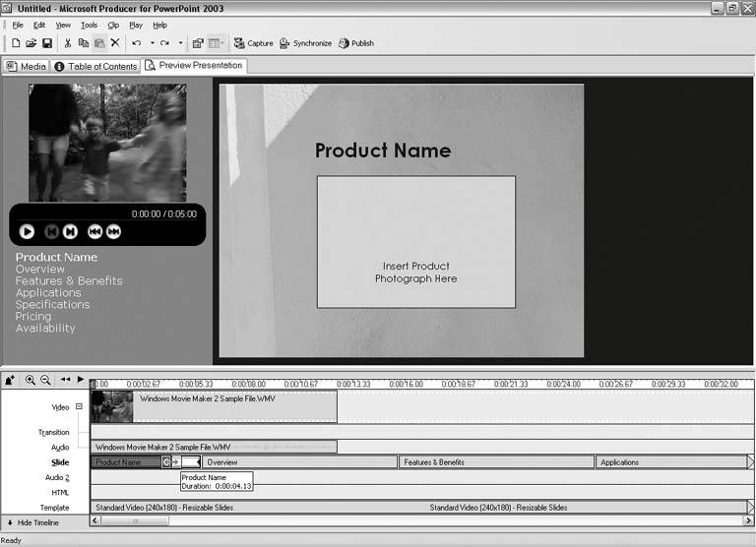Publish the presentation from the toolbar
The image size is (756, 547).
pyautogui.click(x=355, y=43)
